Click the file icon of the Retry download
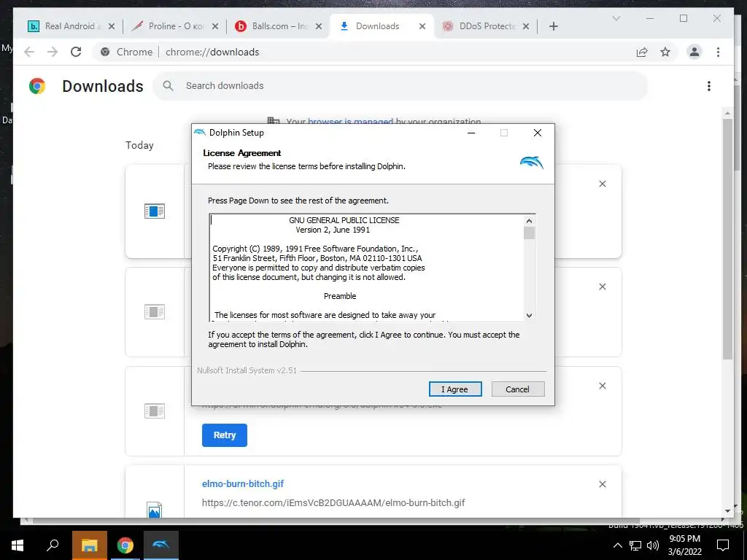 pyautogui.click(x=155, y=411)
